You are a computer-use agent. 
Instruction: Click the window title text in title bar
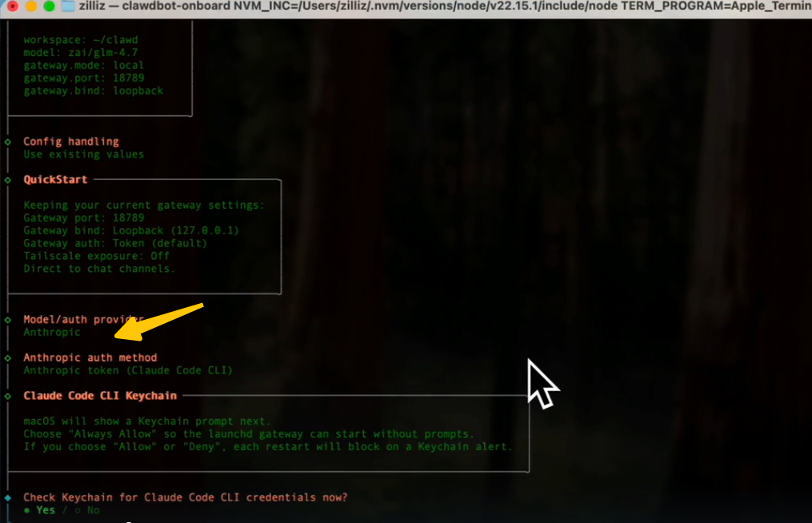coord(440,6)
